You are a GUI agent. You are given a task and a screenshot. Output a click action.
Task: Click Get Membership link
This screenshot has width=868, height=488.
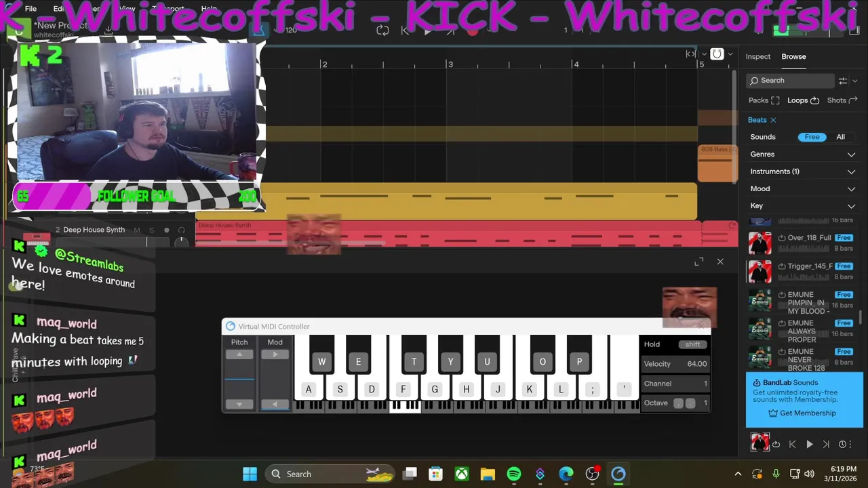tap(808, 413)
